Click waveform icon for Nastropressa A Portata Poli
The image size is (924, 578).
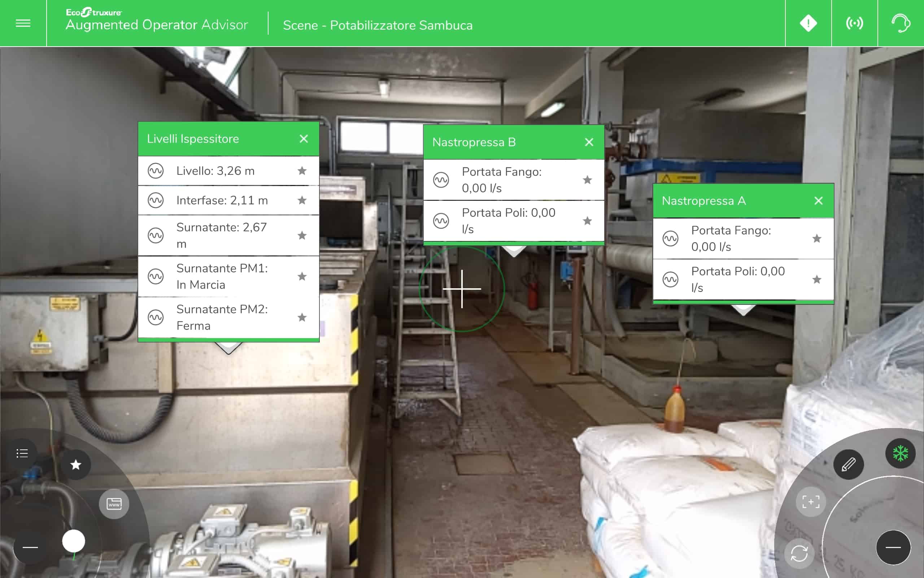pos(671,280)
